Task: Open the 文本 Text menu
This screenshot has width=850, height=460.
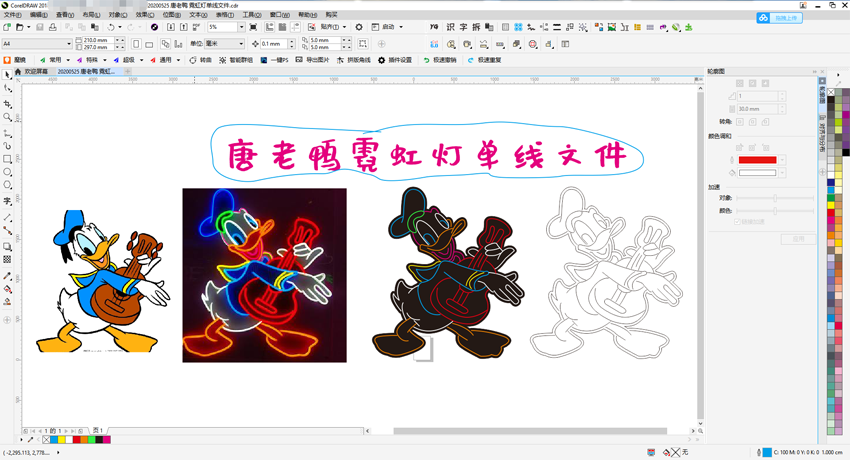Action: [198, 15]
